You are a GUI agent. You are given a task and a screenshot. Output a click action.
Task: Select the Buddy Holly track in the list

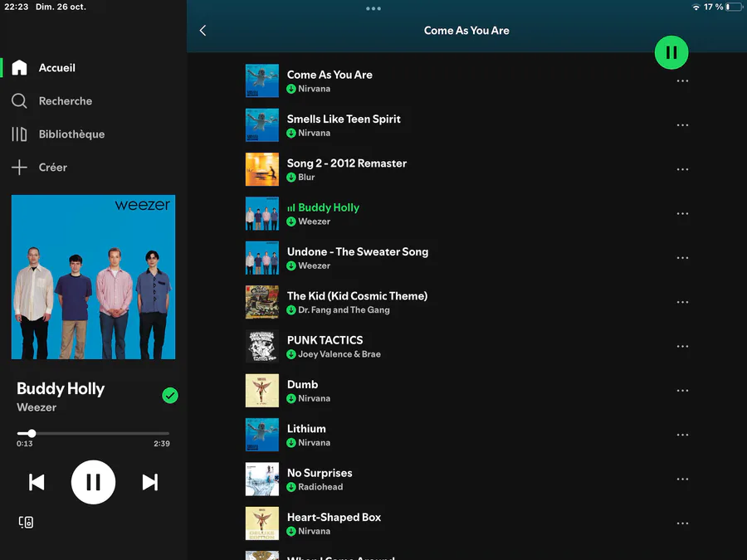pyautogui.click(x=466, y=214)
